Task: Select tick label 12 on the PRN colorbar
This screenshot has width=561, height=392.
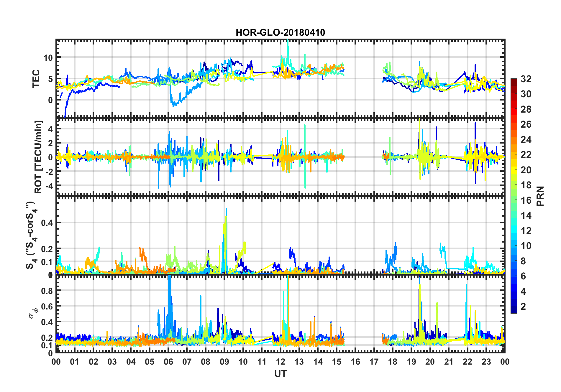Action: pos(526,231)
